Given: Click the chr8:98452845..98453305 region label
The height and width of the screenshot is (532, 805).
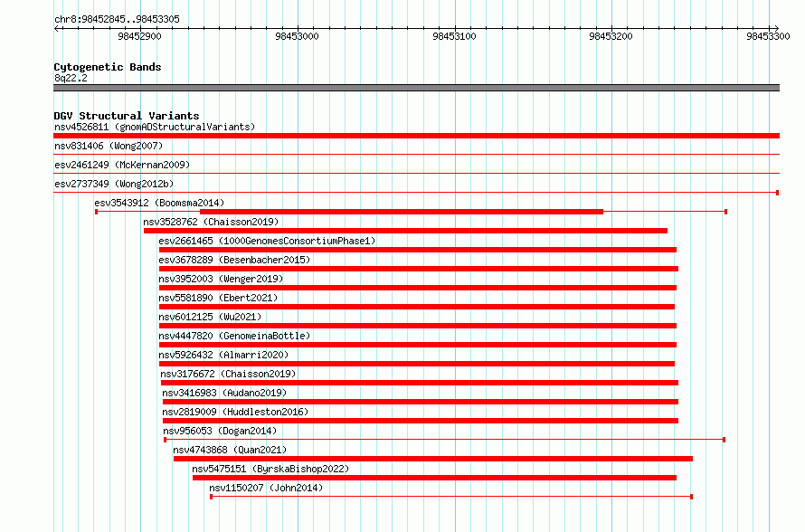Looking at the screenshot, I should 117,19.
